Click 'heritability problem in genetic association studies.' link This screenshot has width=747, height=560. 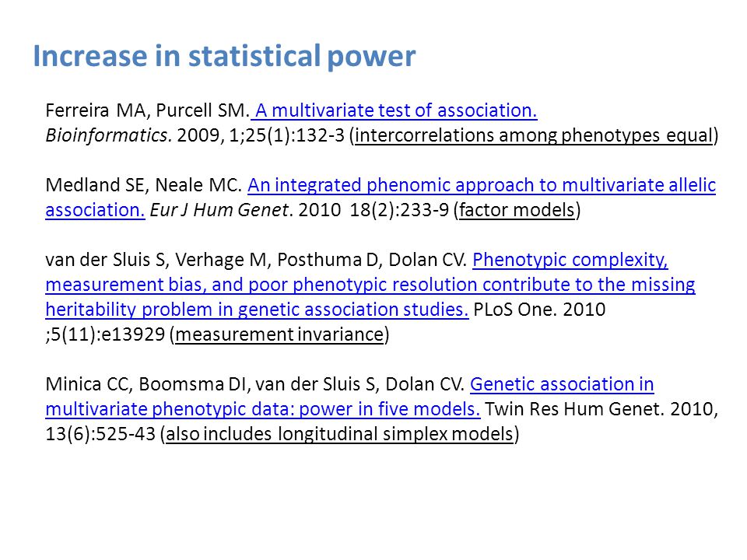(257, 310)
